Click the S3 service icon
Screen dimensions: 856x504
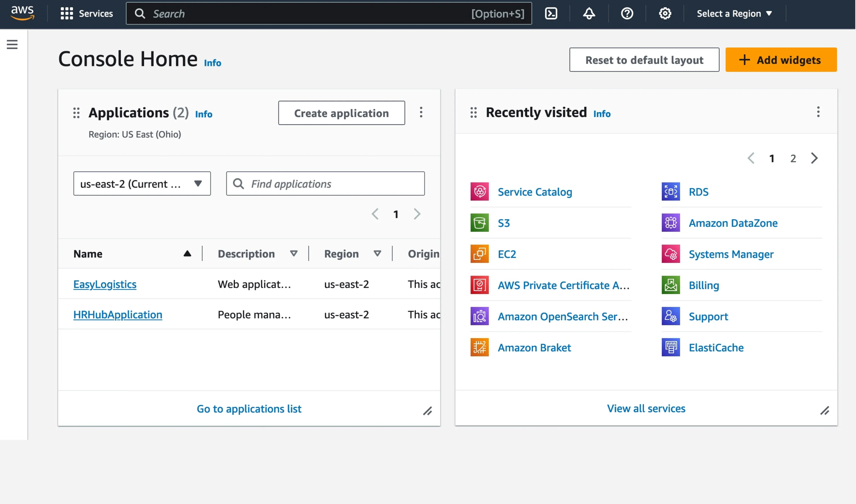(x=479, y=223)
